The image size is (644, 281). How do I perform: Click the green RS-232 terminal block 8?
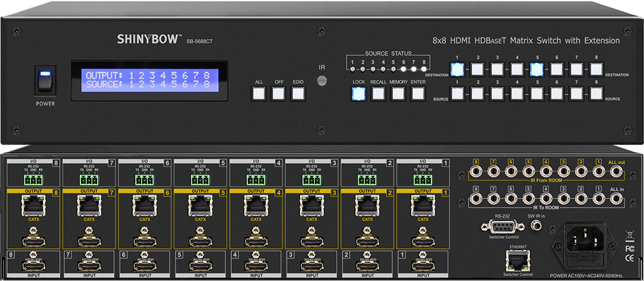(34, 180)
